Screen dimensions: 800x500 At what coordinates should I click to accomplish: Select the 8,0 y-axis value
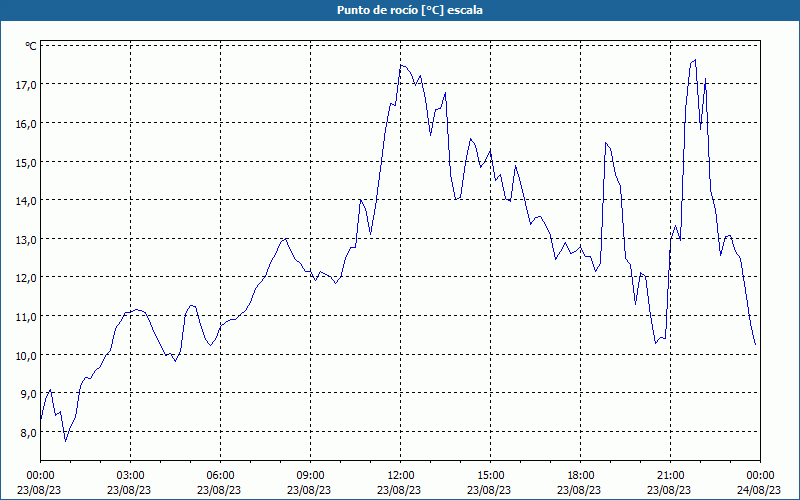(x=28, y=432)
